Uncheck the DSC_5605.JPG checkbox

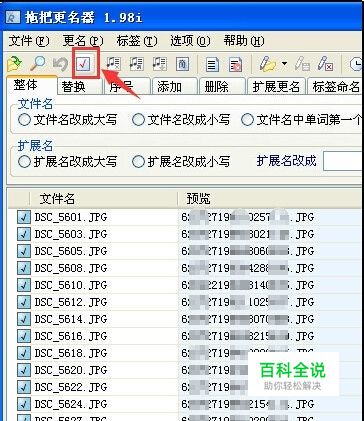click(24, 251)
